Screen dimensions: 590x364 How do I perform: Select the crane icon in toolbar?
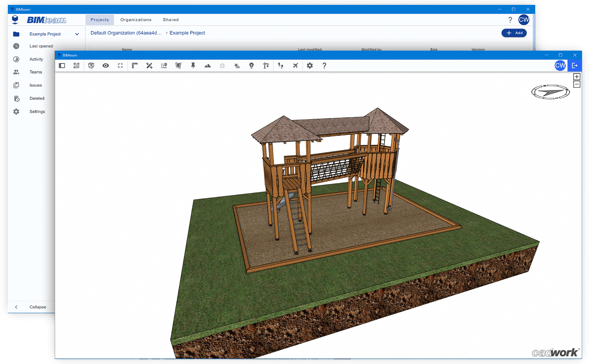coord(266,66)
